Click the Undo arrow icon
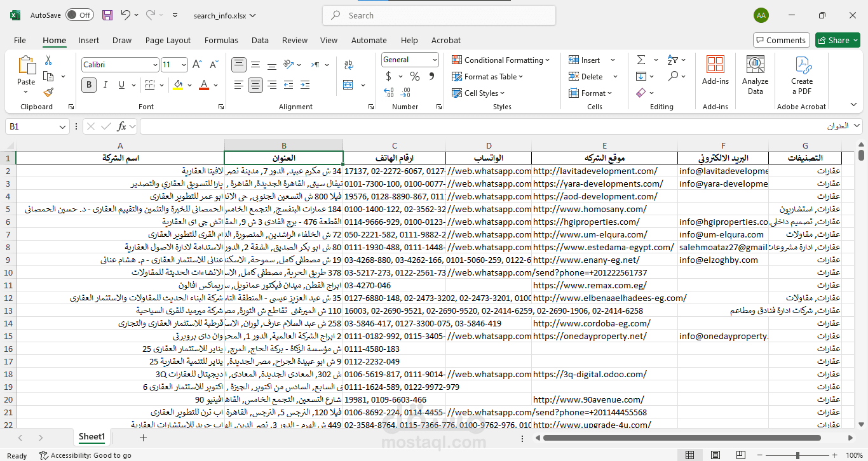Viewport: 868px width, 461px height. (126, 15)
